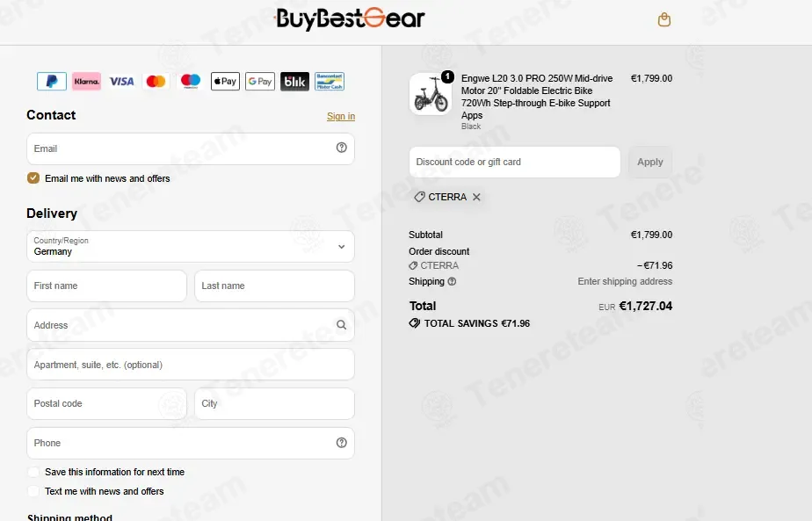Focus the City input field

click(274, 404)
